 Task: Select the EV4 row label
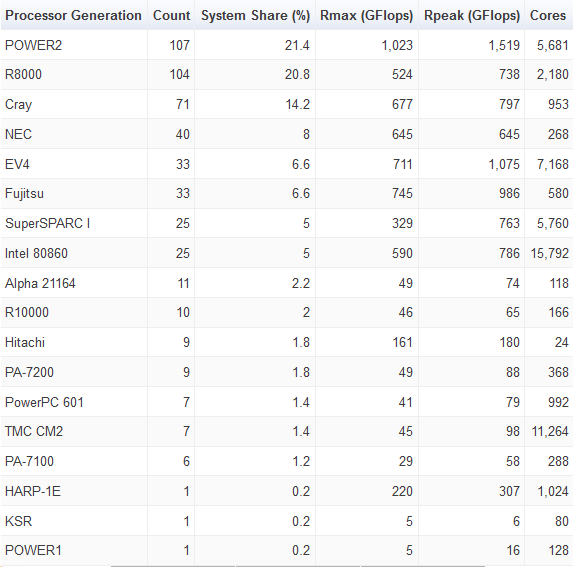coord(17,164)
